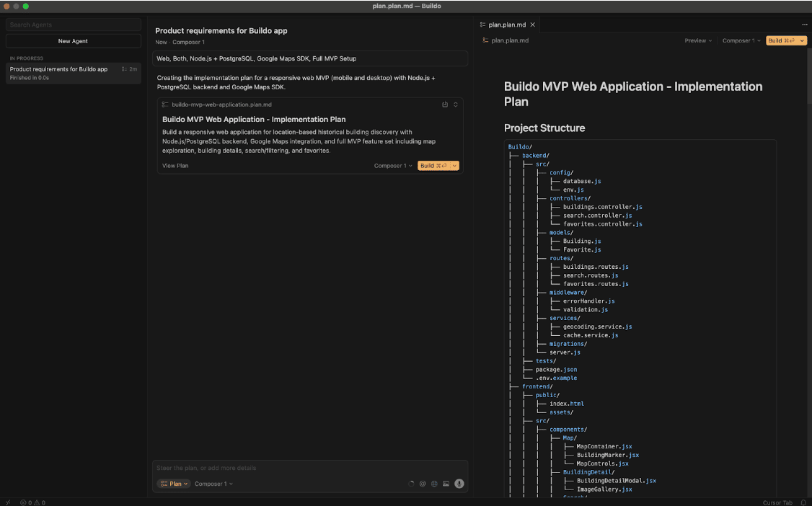Click the View Plan link

click(x=175, y=166)
